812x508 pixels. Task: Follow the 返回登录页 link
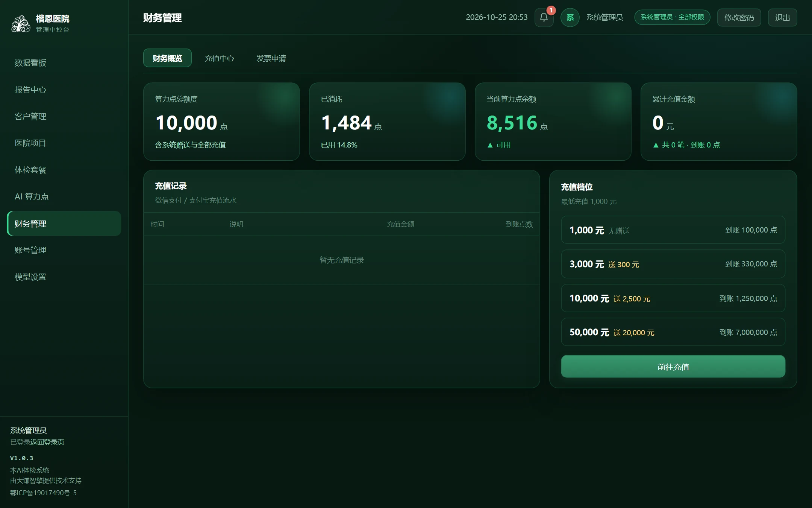(47, 442)
